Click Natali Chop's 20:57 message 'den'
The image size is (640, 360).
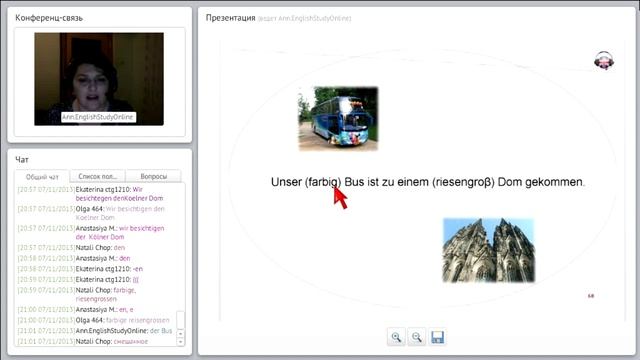coord(119,248)
